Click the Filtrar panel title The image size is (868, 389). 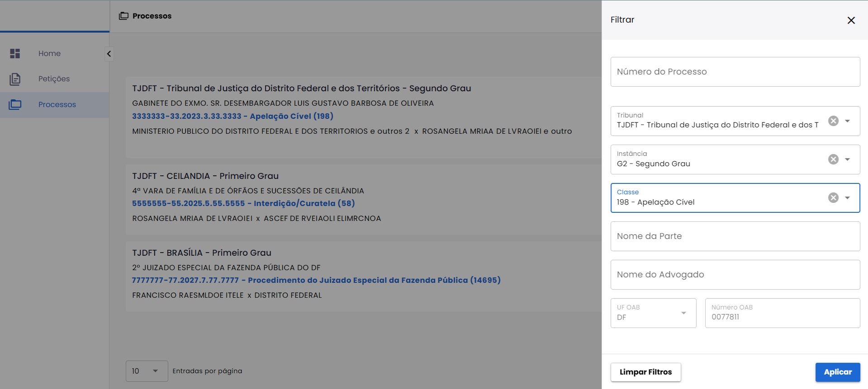click(x=622, y=20)
